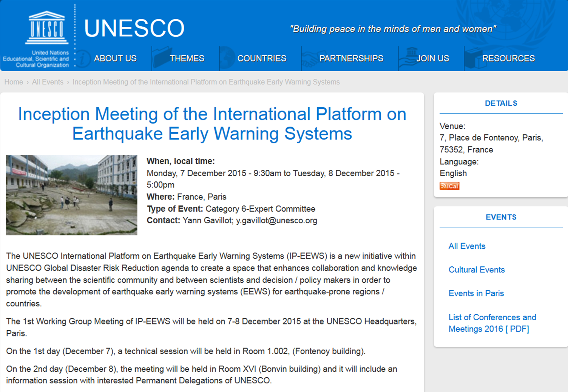Screen dimensions: 568x392
Task: Click the orange iCal feed icon
Action: pos(449,186)
